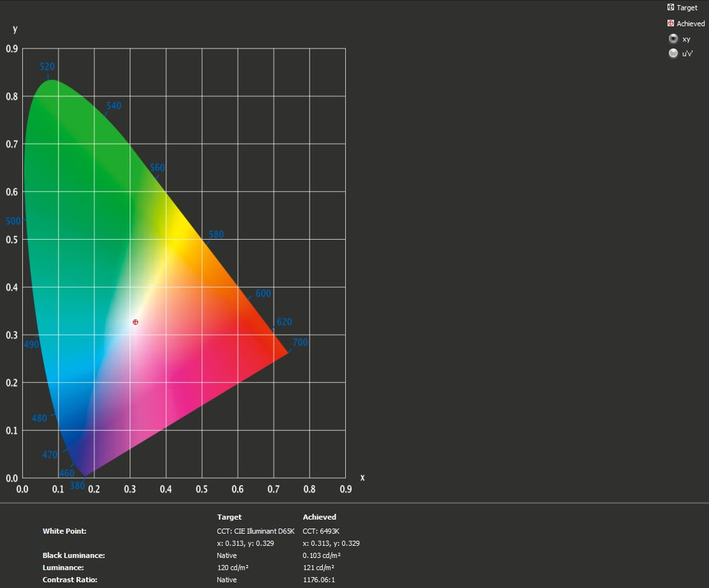Click the White Point: label
This screenshot has width=709, height=588.
(x=64, y=531)
